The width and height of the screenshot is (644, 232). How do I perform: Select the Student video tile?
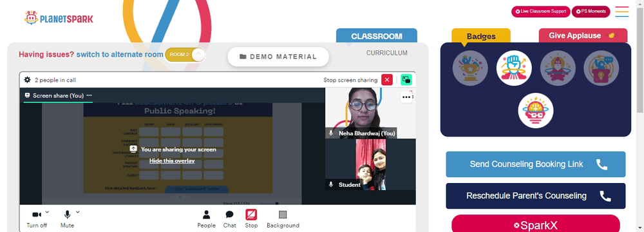click(370, 164)
